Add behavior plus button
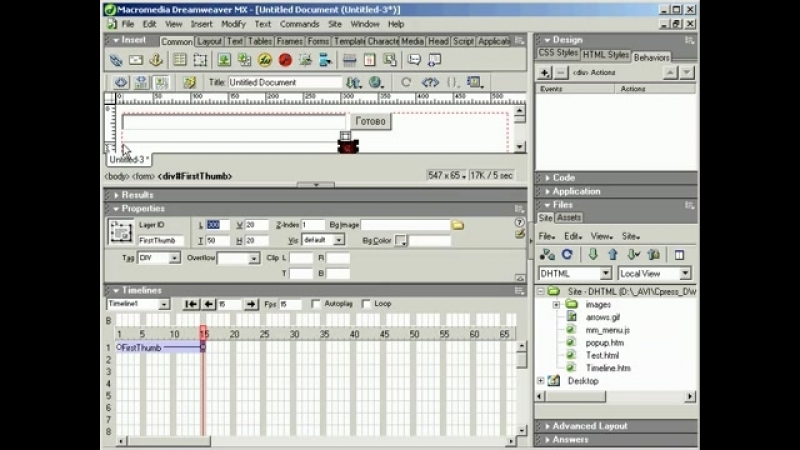Image resolution: width=800 pixels, height=450 pixels. [544, 73]
